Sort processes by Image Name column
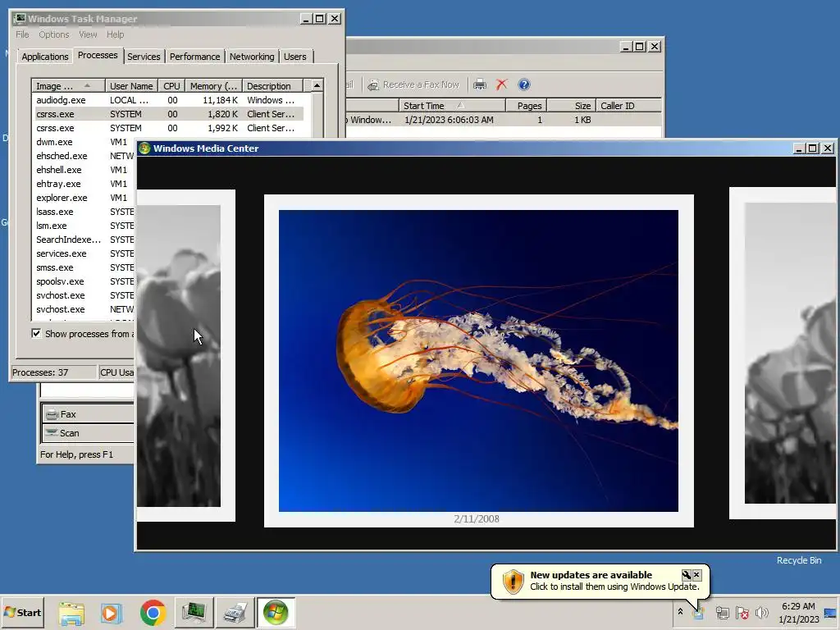This screenshot has height=630, width=840. click(x=67, y=85)
